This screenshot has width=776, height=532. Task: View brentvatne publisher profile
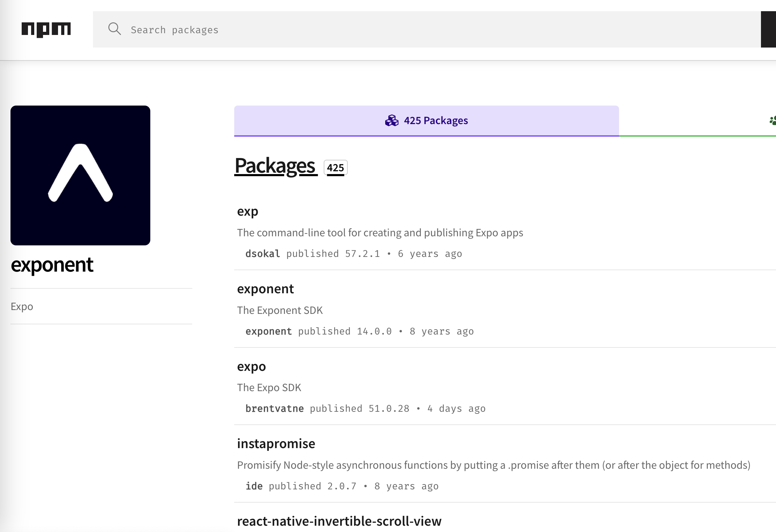(274, 409)
